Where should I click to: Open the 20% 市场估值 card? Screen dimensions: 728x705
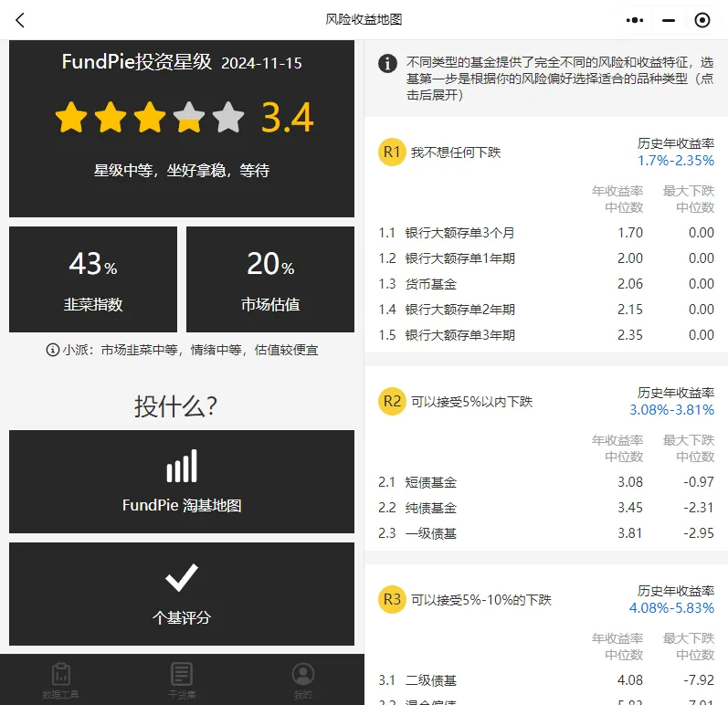pyautogui.click(x=270, y=279)
